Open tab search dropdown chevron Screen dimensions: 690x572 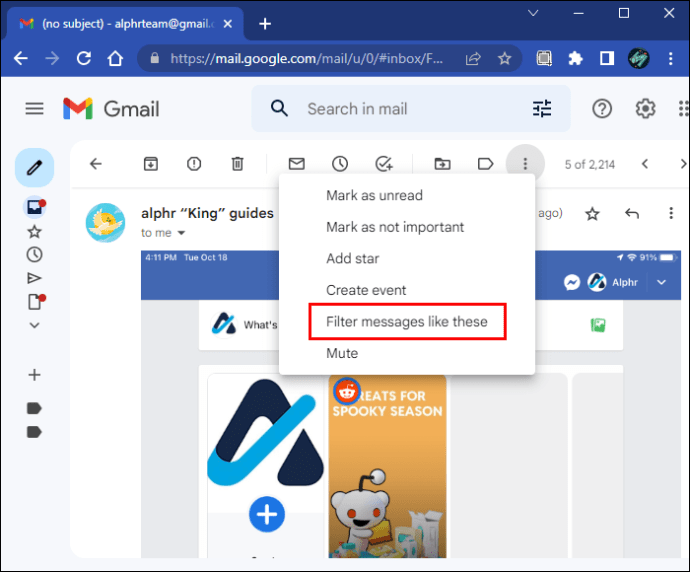533,13
